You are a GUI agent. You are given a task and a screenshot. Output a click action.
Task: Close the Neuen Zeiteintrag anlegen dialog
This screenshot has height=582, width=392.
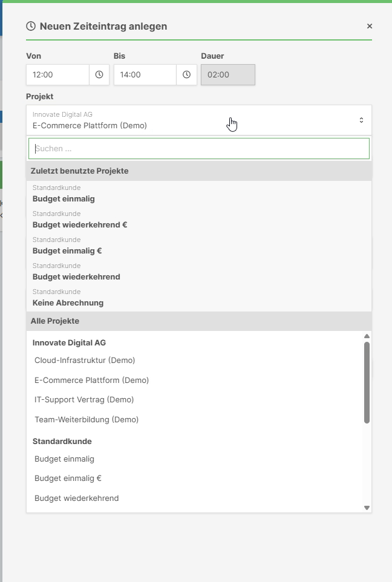370,26
